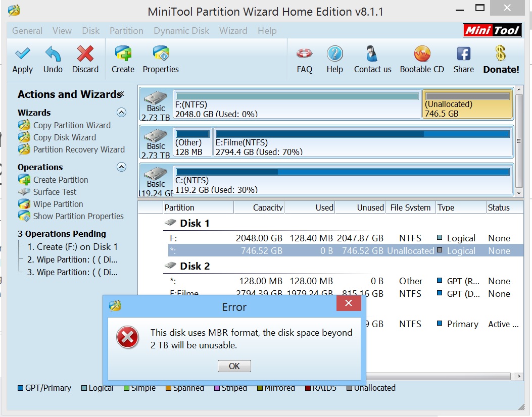Collapse the Operations section
532x417 pixels.
click(x=121, y=167)
